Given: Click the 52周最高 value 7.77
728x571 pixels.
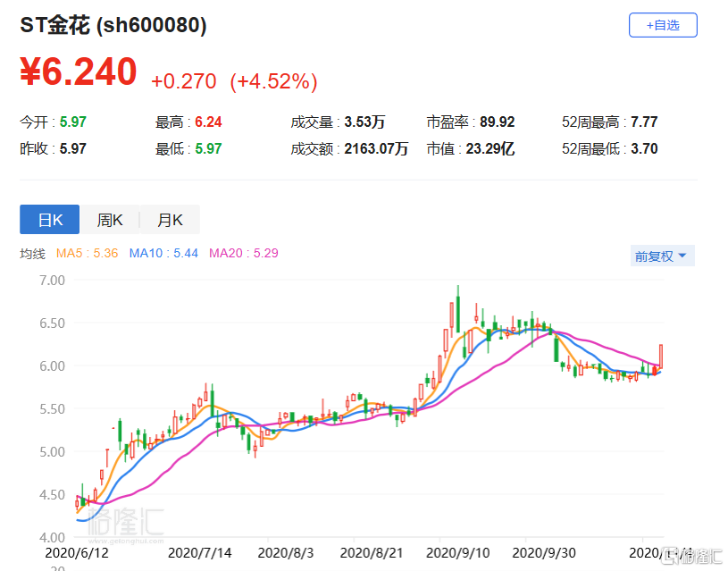Looking at the screenshot, I should (x=644, y=122).
